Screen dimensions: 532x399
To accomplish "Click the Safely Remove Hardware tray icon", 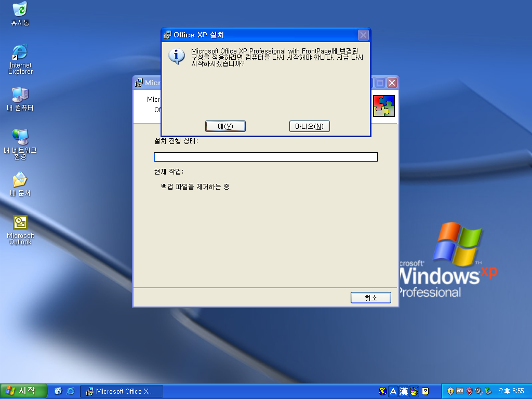I will pos(488,391).
